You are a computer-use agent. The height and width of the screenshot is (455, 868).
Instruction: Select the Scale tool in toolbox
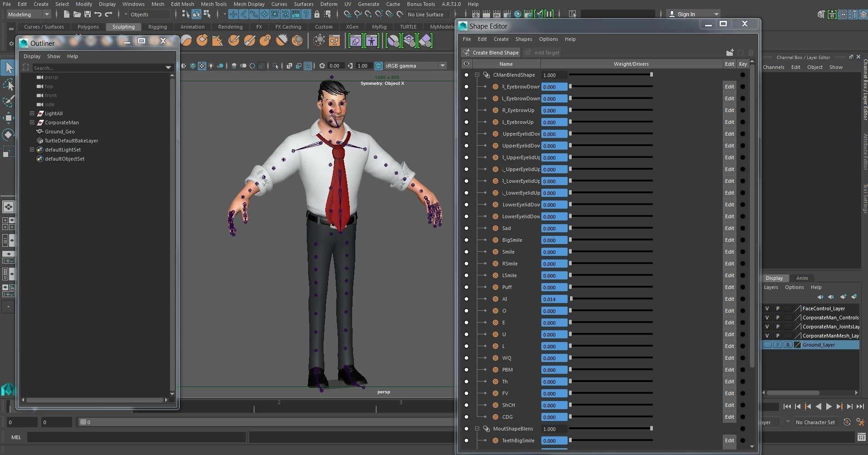8,152
